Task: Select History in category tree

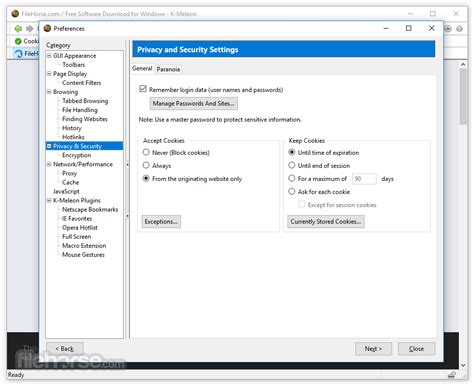Action: point(72,128)
